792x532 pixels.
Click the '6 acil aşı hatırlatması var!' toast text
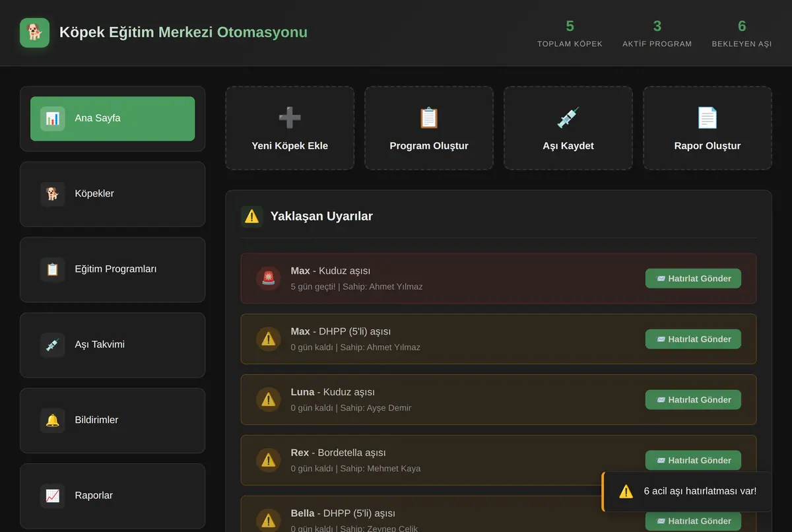click(x=700, y=491)
